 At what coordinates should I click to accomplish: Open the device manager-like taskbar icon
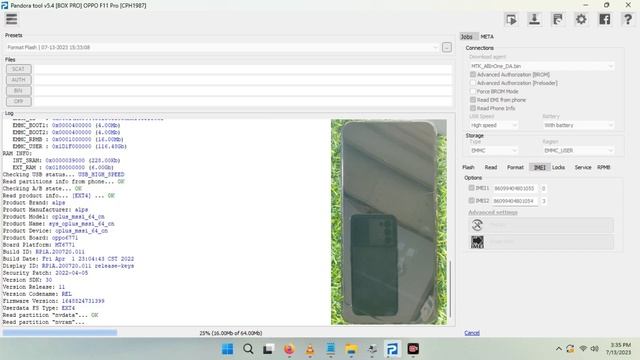point(372,349)
